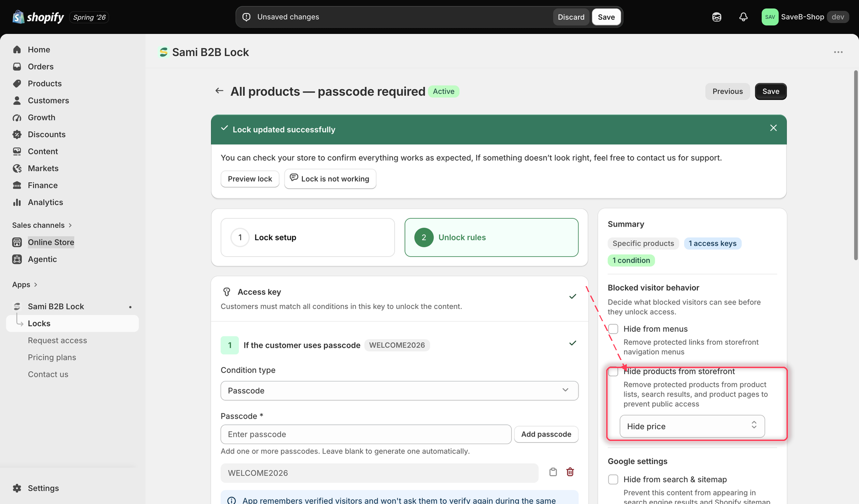859x504 pixels.
Task: Click the Settings gear icon
Action: point(17,488)
